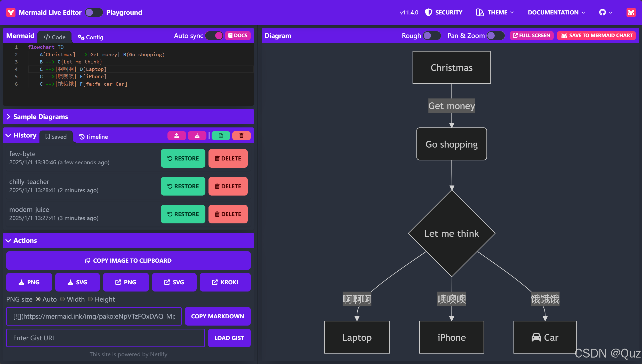Viewport: 642px width, 364px height.
Task: Click the Enter Gist URL field
Action: (x=105, y=338)
